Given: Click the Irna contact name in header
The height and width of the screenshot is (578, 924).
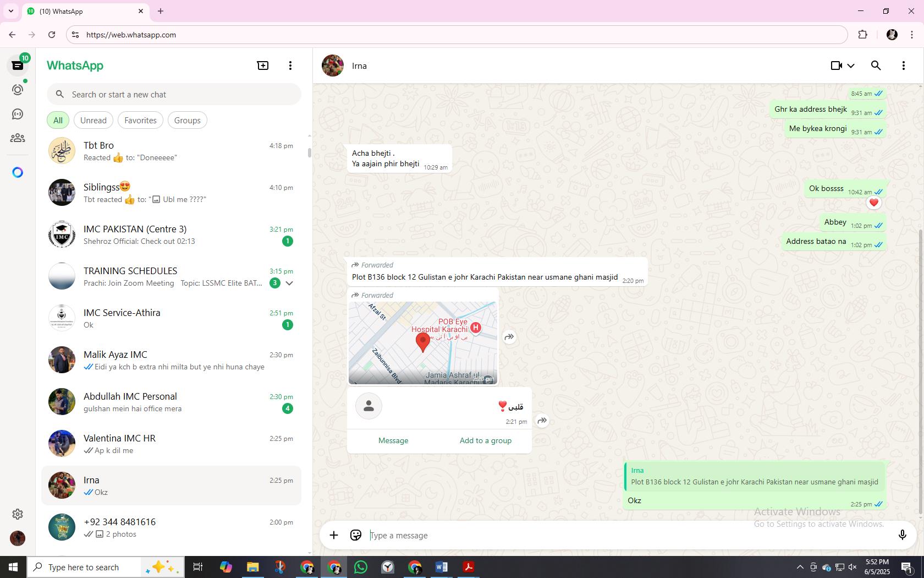Looking at the screenshot, I should (359, 66).
